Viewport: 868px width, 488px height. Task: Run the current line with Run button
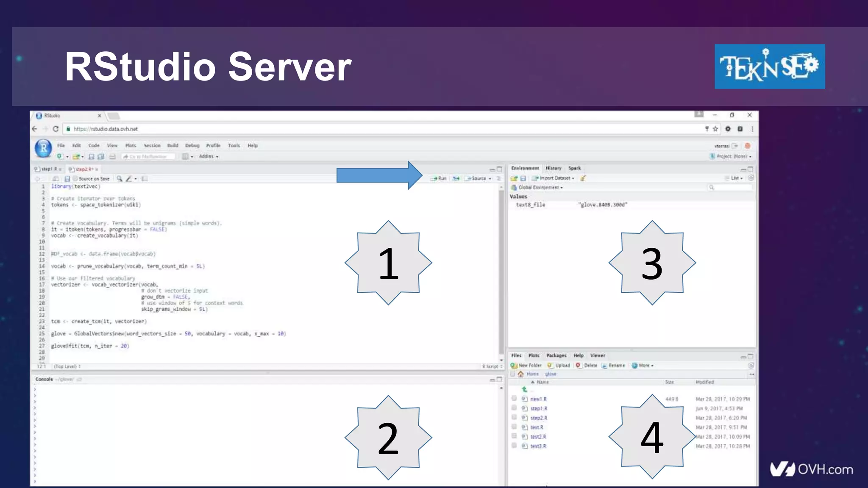click(x=438, y=178)
